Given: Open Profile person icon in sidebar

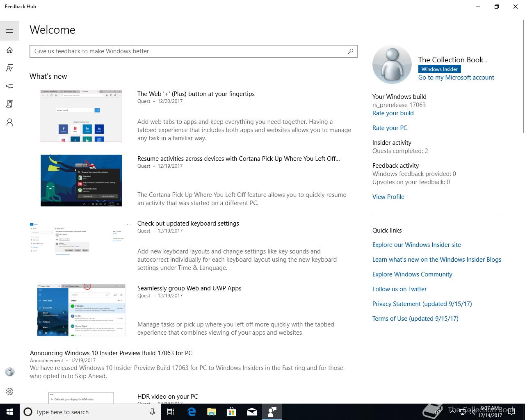Looking at the screenshot, I should tap(9, 122).
